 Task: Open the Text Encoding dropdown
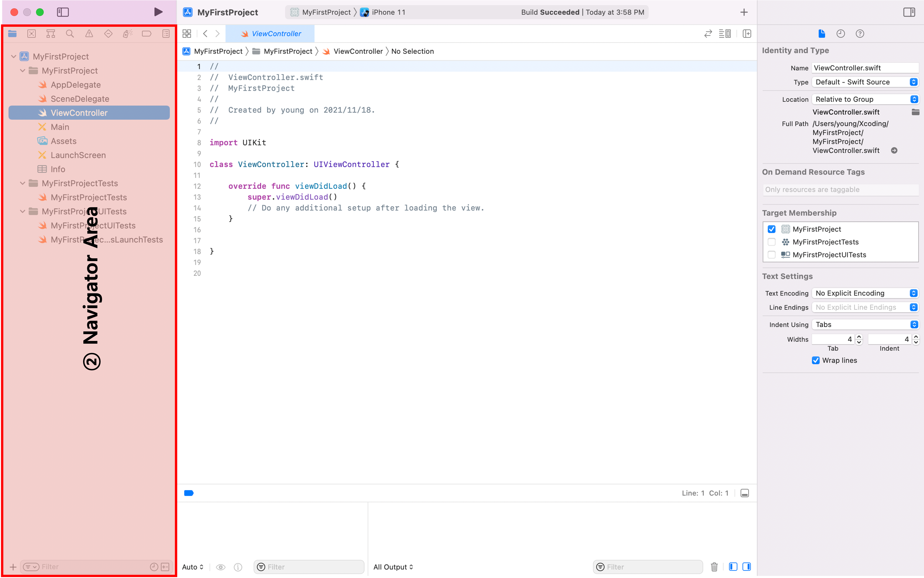click(865, 293)
